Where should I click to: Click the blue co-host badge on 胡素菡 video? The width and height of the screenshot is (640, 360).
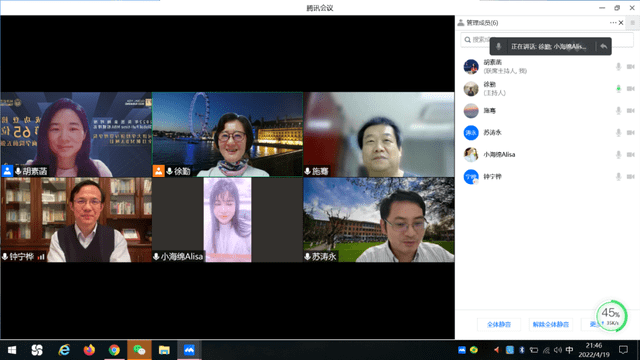click(x=7, y=171)
